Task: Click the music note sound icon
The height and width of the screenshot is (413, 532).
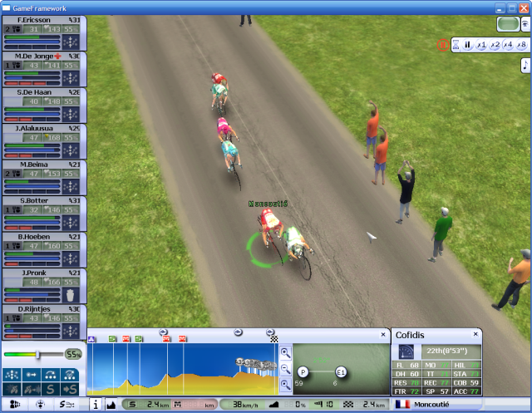Action: (525, 65)
